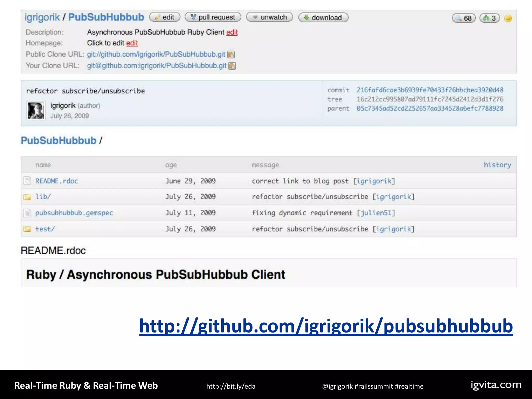Screen dimensions: 532x399
Task: Edit the homepage field
Action: tap(132, 43)
